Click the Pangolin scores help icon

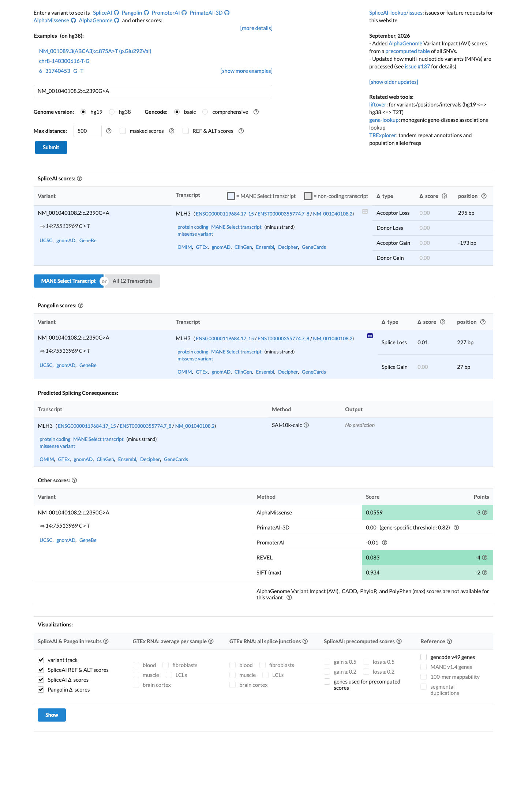pos(80,306)
